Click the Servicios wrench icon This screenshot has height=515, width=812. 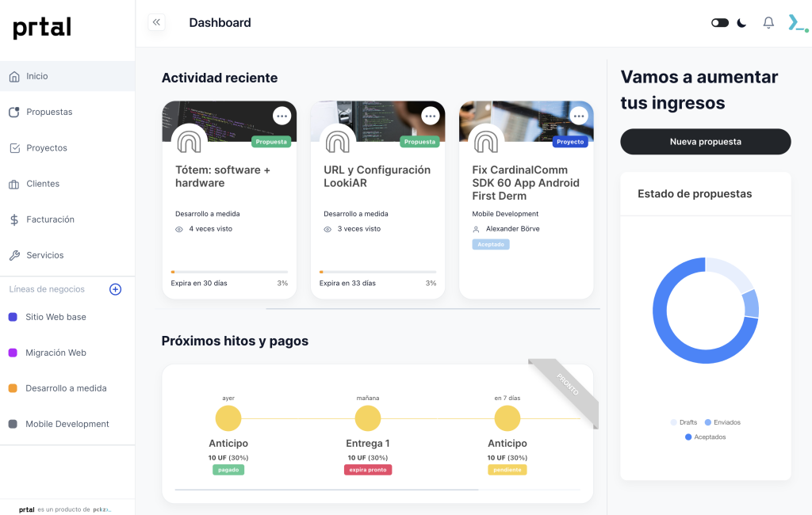[14, 255]
